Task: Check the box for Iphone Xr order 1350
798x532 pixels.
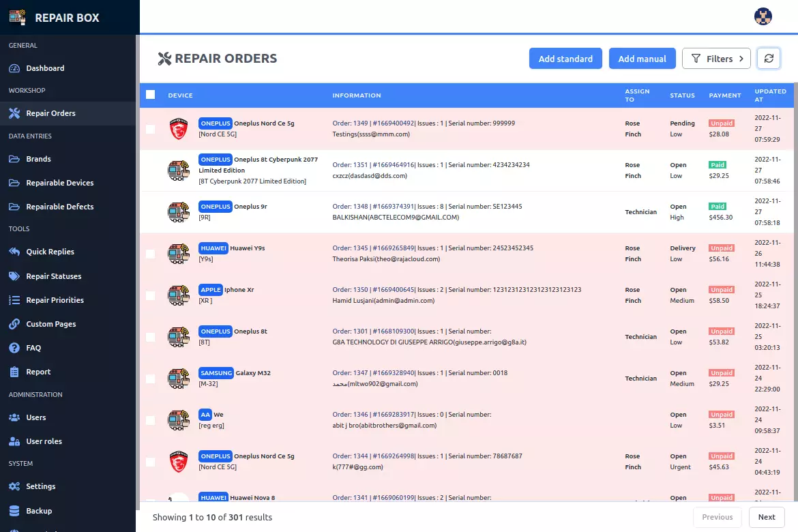Action: click(151, 295)
